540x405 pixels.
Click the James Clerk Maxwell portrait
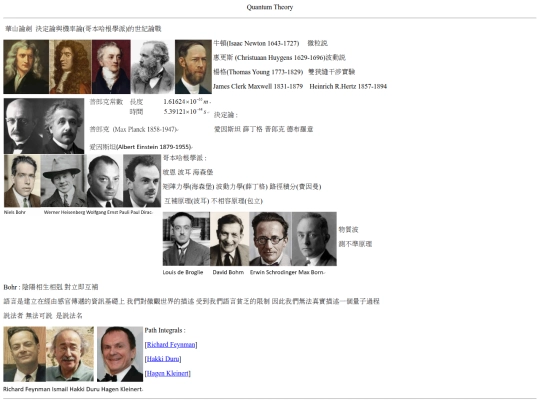pos(153,67)
